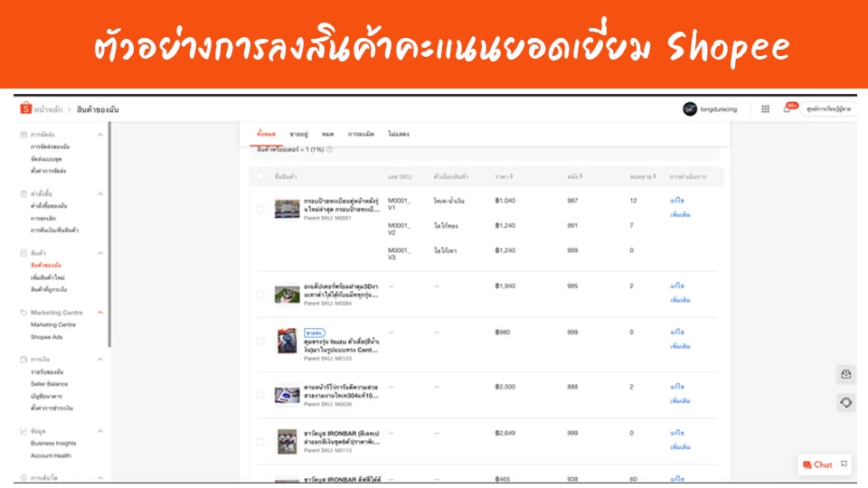Click the help icon beside pre-order info
The image size is (868, 488).
click(x=329, y=149)
